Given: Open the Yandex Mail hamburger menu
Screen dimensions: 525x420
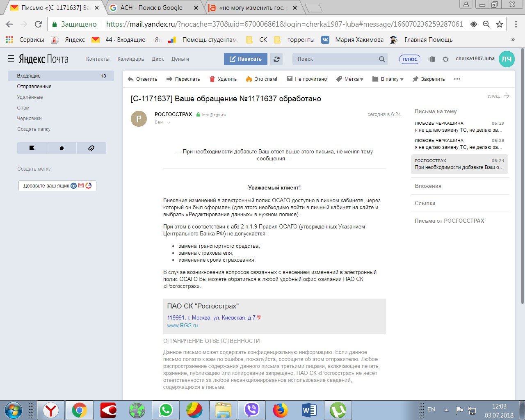Looking at the screenshot, I should click(11, 59).
